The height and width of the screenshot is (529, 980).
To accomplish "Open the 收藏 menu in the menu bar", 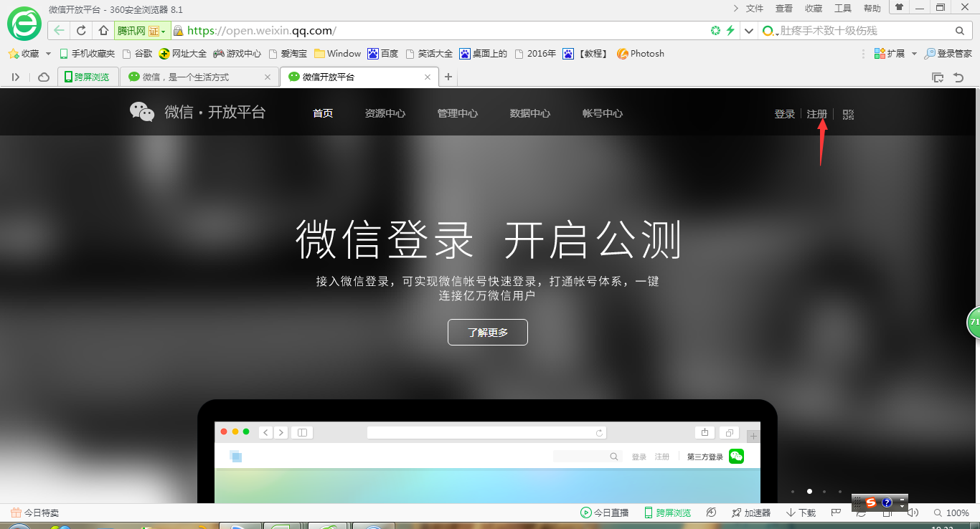I will (814, 9).
